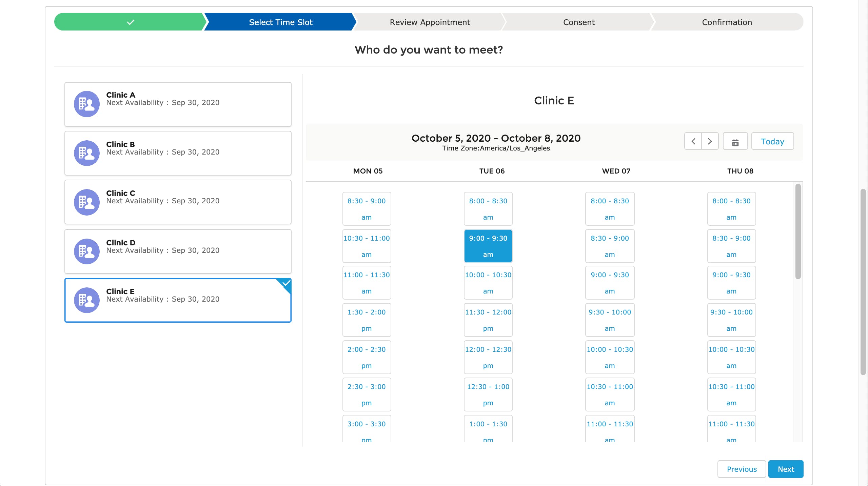
Task: Click the Previous button
Action: tap(742, 469)
